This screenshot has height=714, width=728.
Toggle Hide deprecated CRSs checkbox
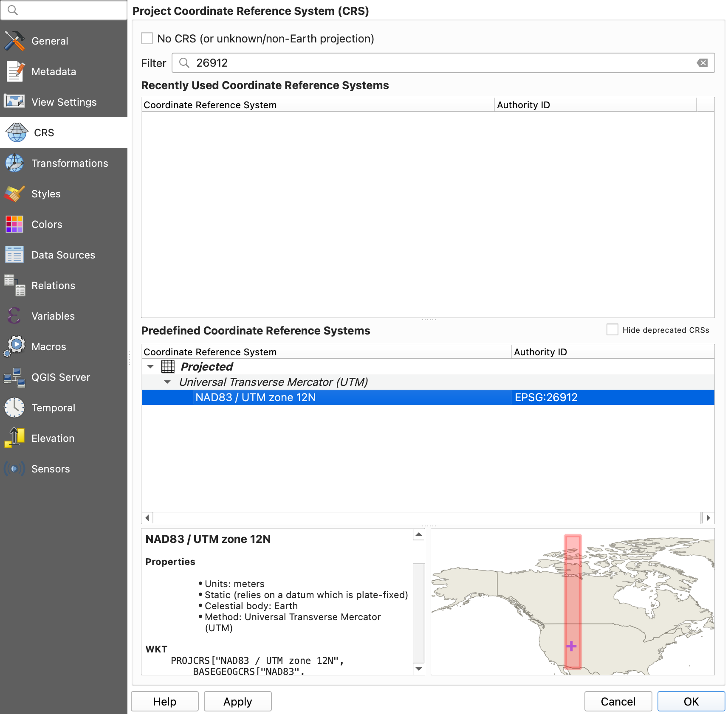(x=612, y=330)
